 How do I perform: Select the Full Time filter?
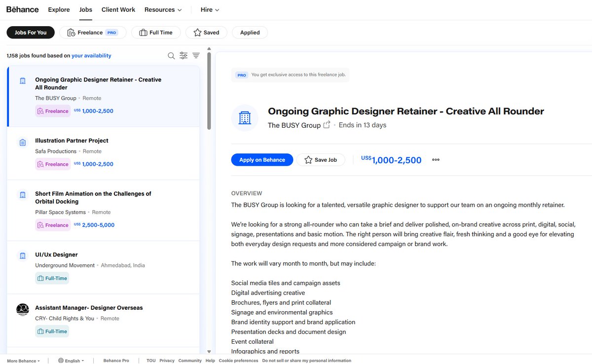156,33
